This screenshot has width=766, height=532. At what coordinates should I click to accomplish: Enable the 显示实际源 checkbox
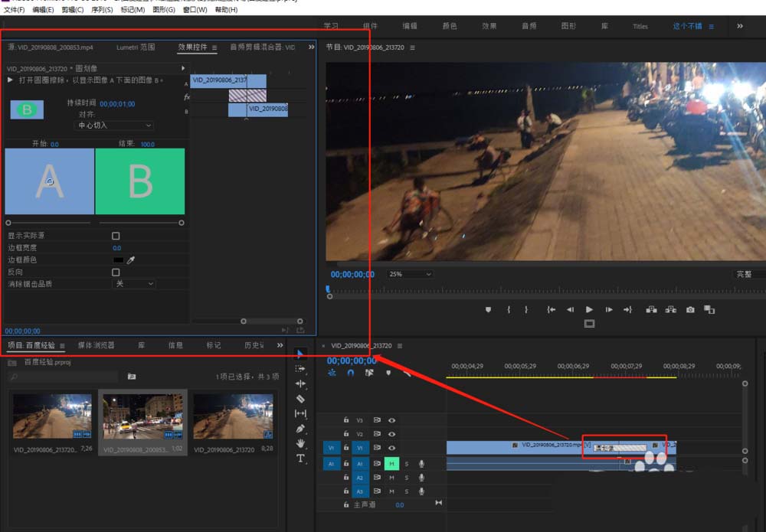pos(116,236)
